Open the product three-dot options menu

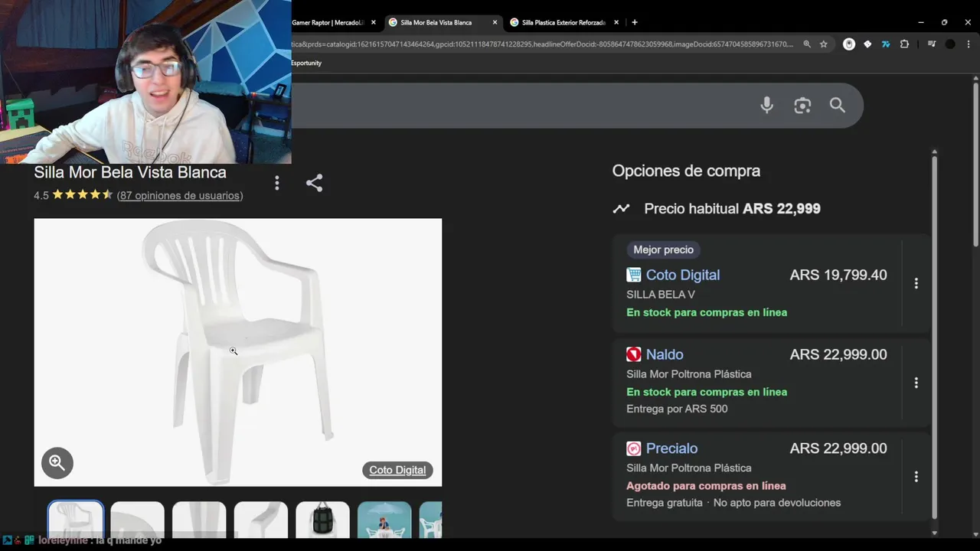coord(277,183)
